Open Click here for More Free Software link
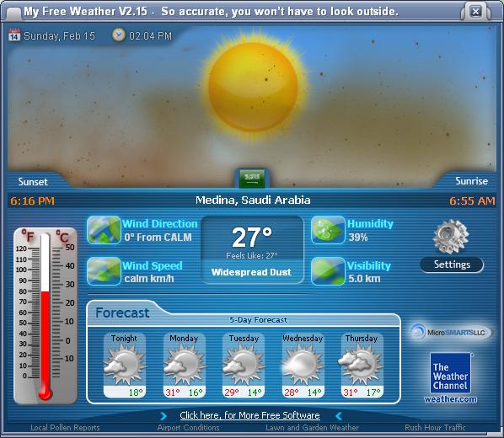504x438 pixels. click(249, 415)
